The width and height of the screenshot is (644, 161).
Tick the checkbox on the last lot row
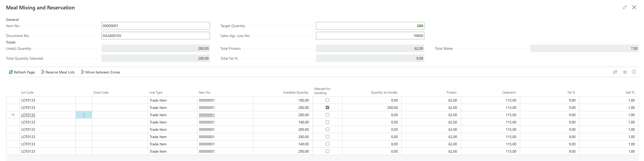327,151
